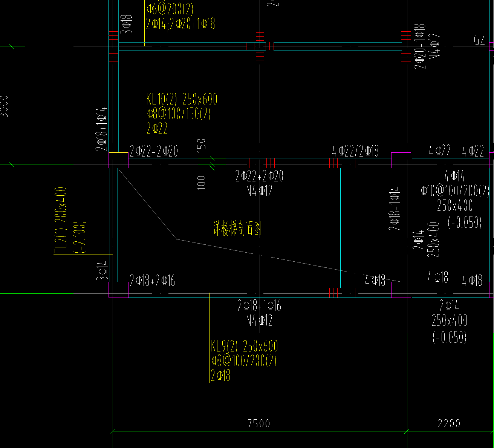Select the vertical 2Φ20+1Φ18 label
This screenshot has height=448, width=494.
tap(420, 46)
